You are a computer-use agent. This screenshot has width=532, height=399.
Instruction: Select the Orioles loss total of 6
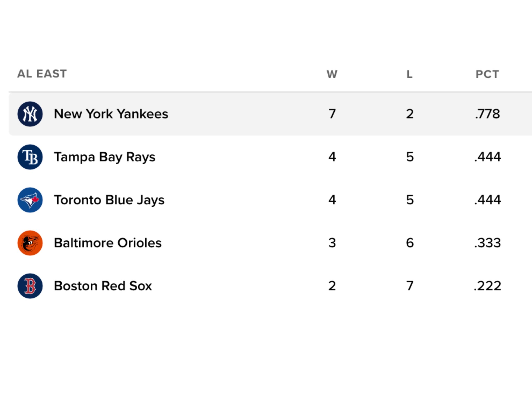pyautogui.click(x=410, y=243)
